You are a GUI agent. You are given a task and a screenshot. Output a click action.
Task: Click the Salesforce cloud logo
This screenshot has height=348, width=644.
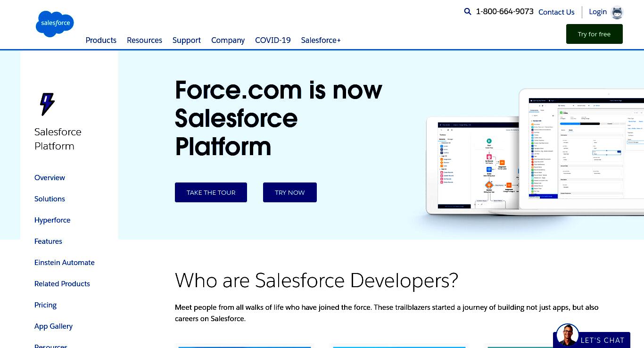pos(55,24)
